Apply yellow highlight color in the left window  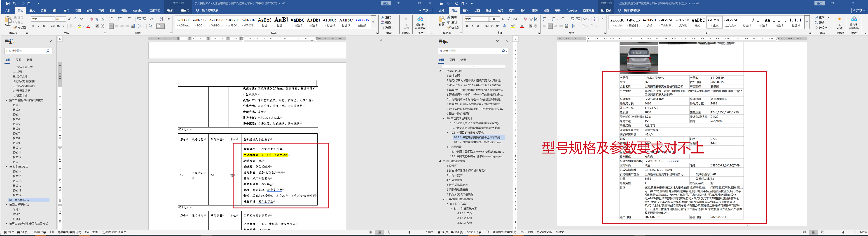[79, 26]
